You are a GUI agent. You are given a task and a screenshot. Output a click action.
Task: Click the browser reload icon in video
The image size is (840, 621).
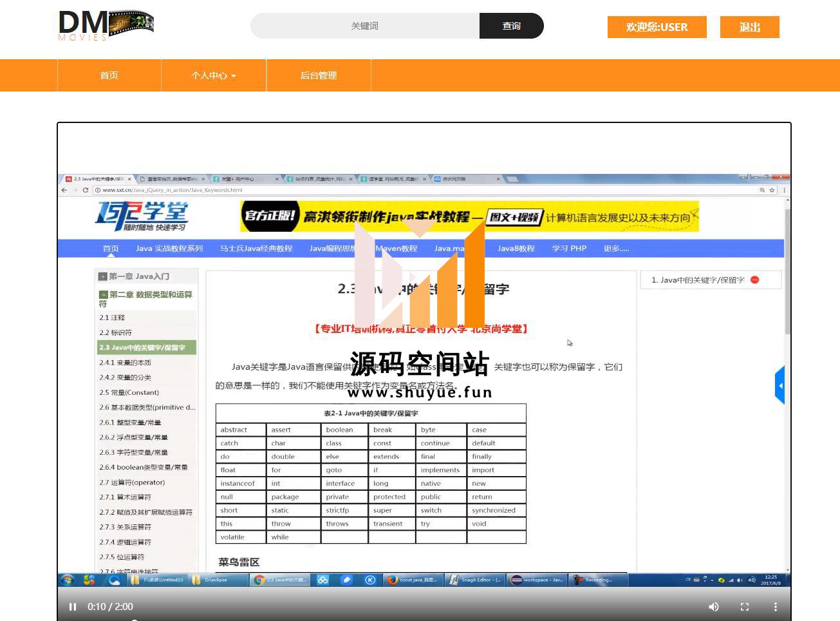tap(85, 190)
